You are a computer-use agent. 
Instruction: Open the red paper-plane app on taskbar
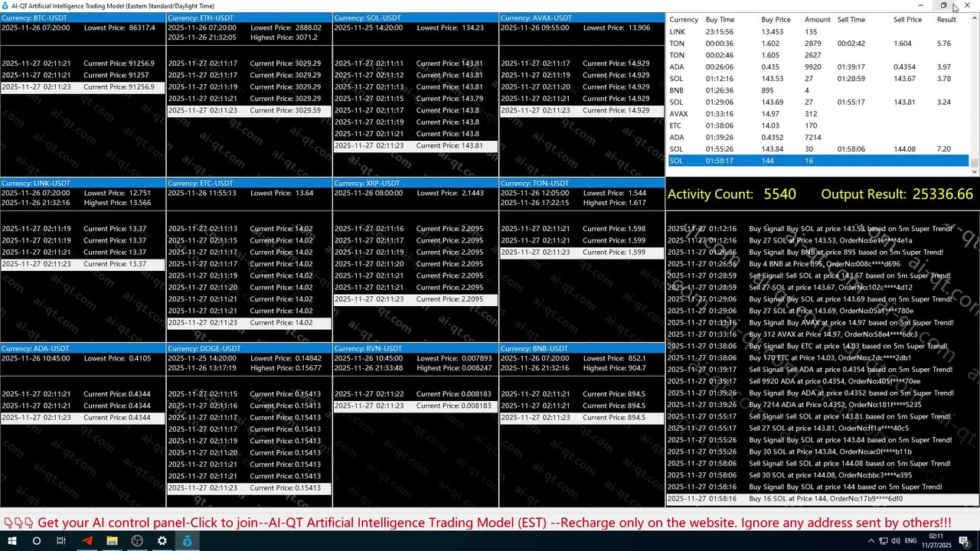click(x=87, y=541)
